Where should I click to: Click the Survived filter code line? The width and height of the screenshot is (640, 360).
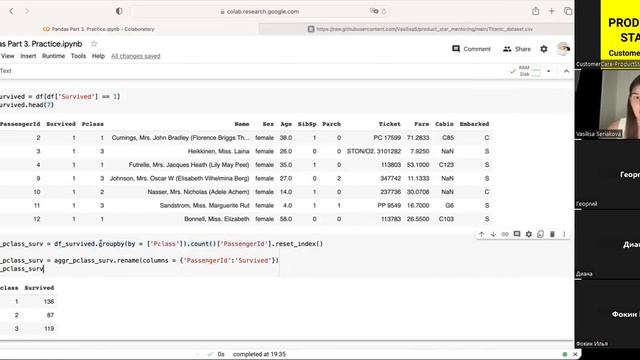pyautogui.click(x=60, y=97)
